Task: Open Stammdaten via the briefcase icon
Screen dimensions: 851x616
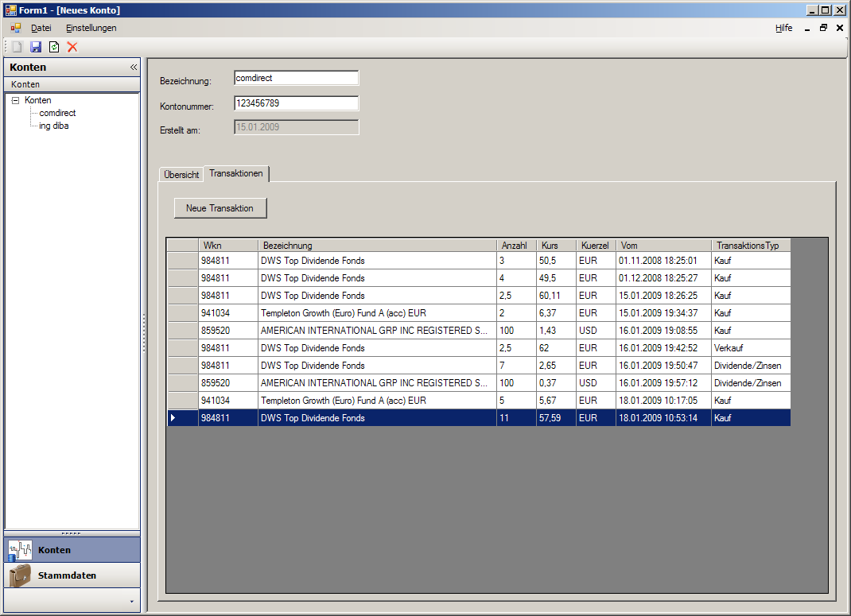Action: (x=20, y=575)
